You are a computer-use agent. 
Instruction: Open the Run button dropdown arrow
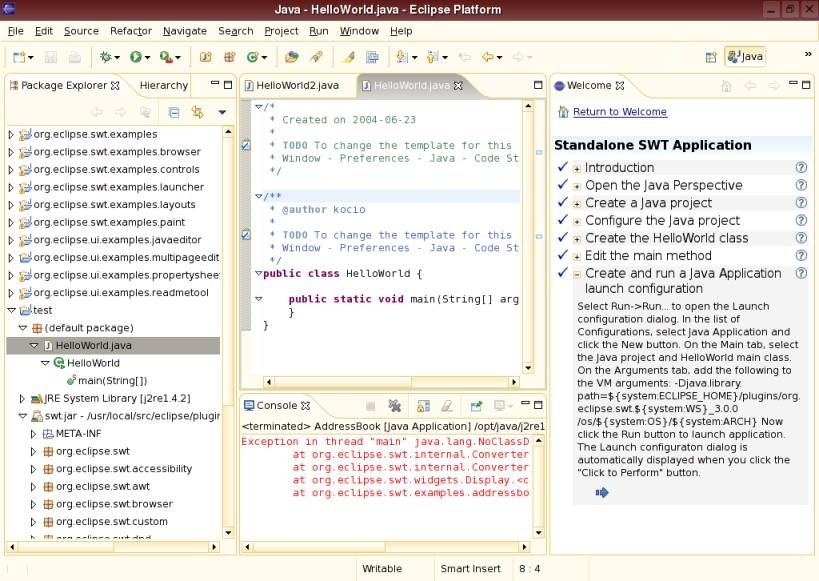147,57
